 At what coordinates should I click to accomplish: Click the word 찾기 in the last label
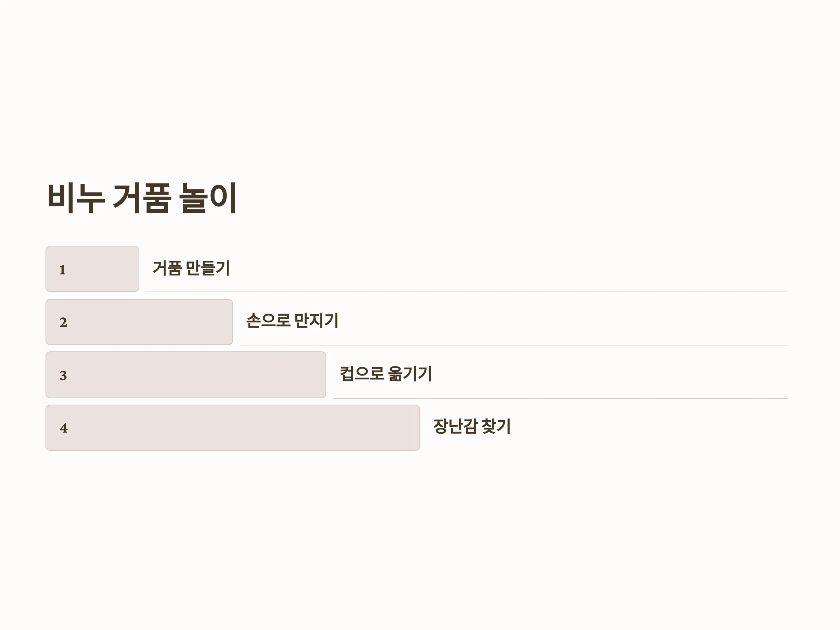tap(496, 426)
